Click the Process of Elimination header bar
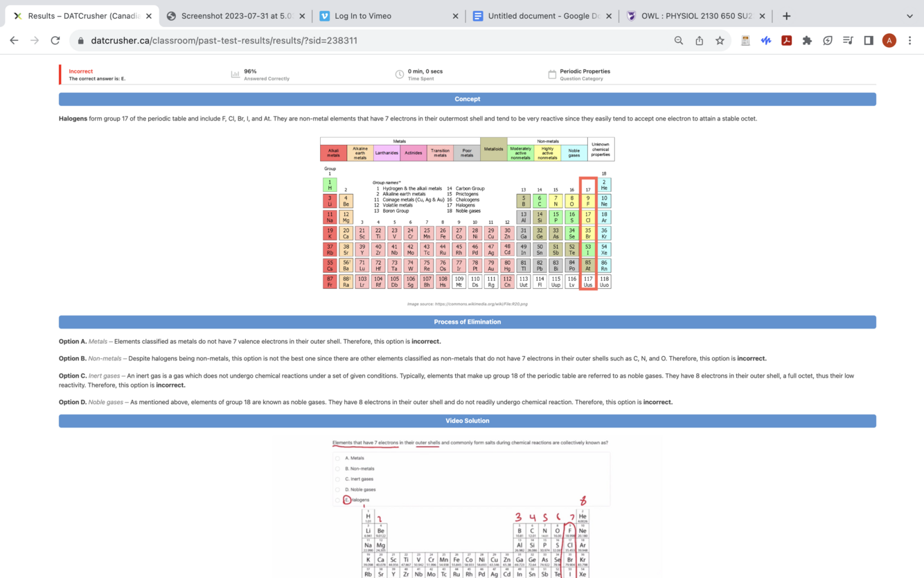924x578 pixels. tap(468, 322)
